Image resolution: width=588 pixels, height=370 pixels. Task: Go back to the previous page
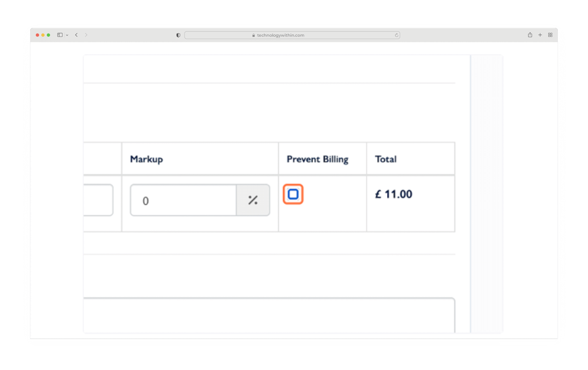76,35
